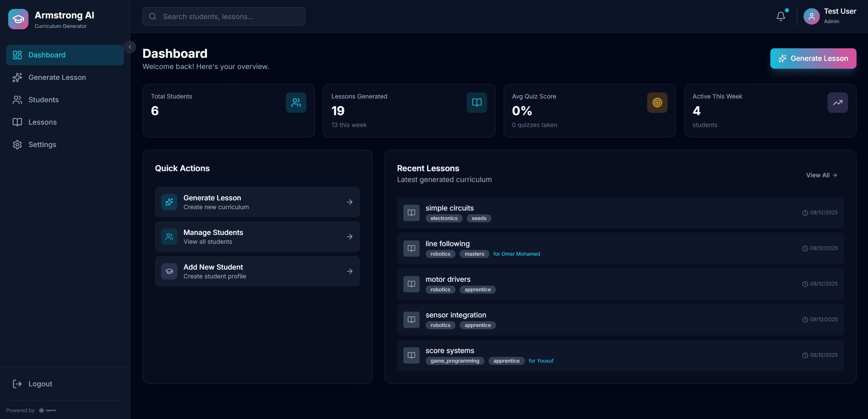Click the Total Students card icon
The height and width of the screenshot is (419, 868).
pos(296,102)
